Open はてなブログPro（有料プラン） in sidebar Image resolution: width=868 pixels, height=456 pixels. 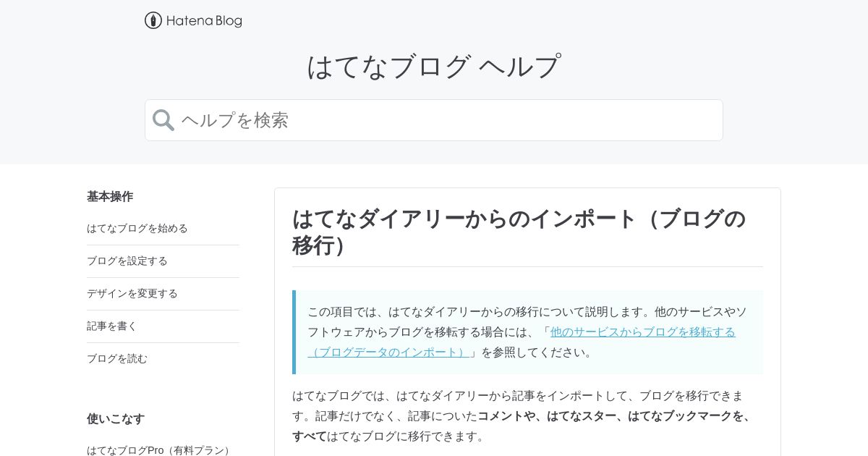(160, 449)
